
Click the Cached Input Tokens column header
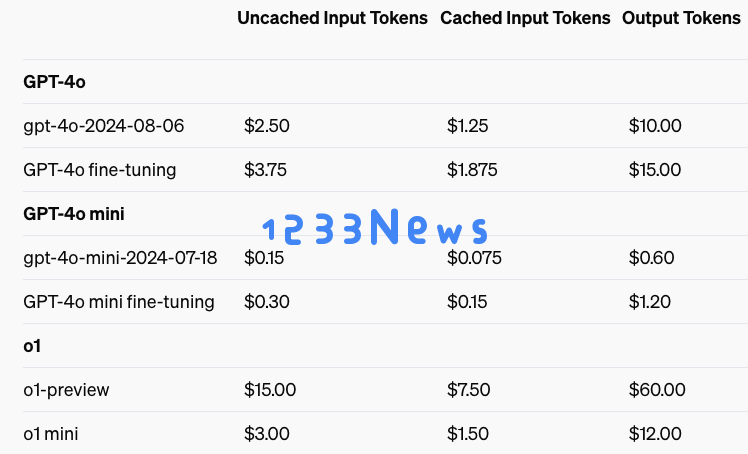pyautogui.click(x=525, y=18)
